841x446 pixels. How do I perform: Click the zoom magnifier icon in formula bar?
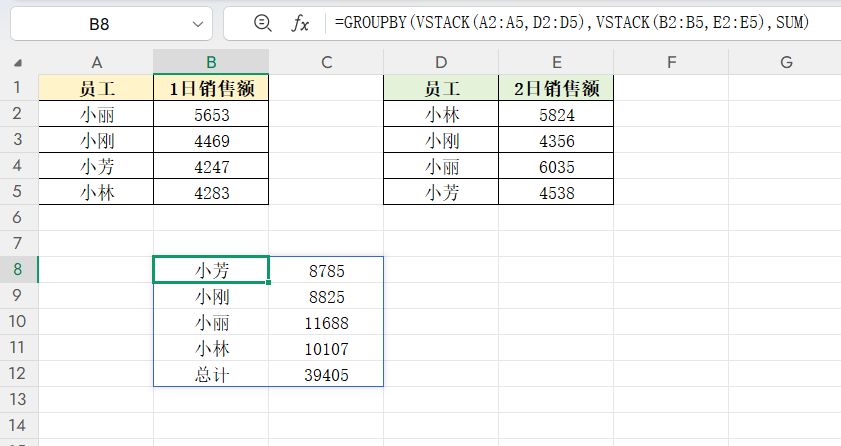pos(262,23)
